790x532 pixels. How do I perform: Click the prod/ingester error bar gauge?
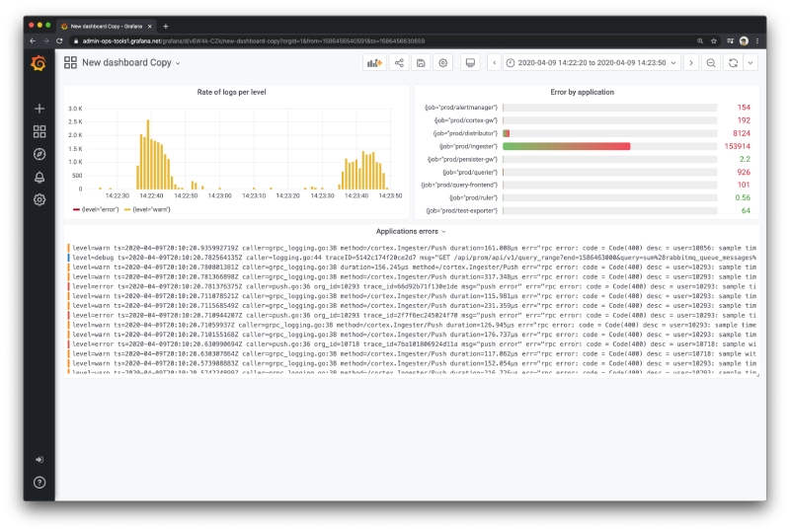[x=609, y=147]
